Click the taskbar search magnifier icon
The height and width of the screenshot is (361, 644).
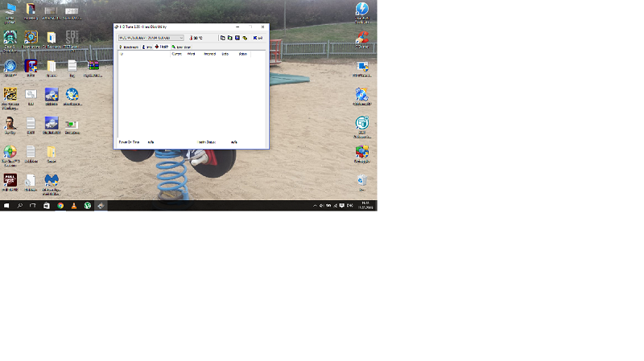coord(20,206)
